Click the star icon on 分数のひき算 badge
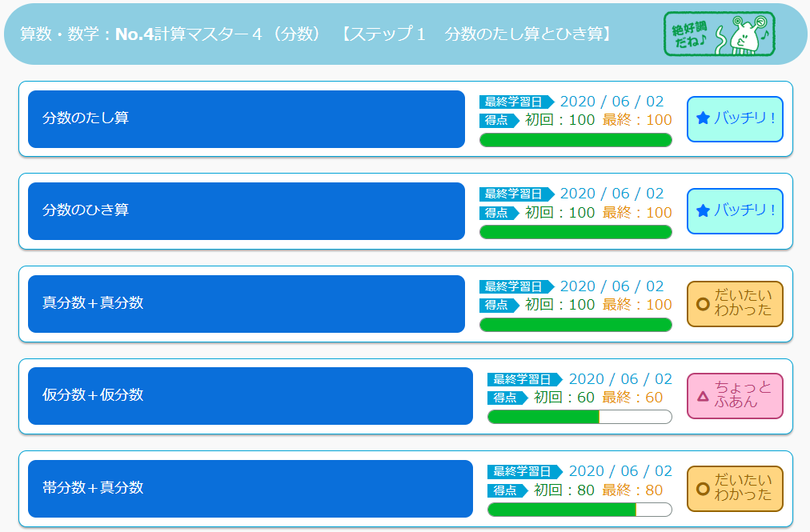The image size is (810, 532). [x=703, y=210]
